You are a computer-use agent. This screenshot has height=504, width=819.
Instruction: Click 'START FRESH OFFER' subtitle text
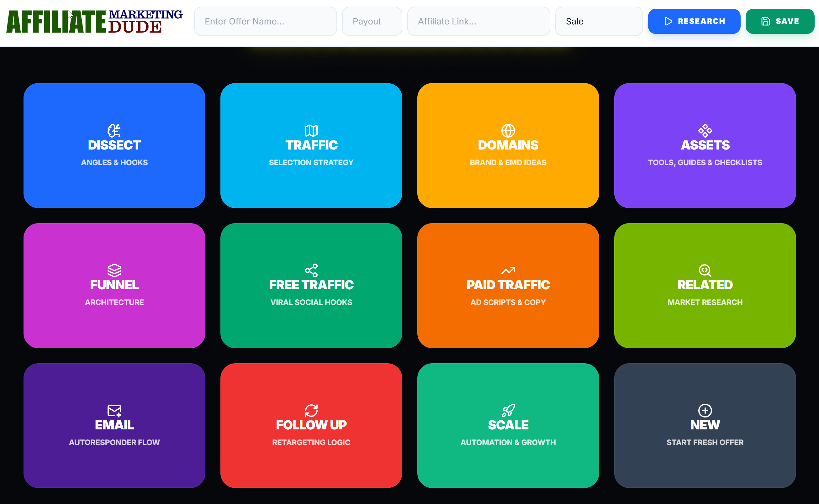click(705, 442)
